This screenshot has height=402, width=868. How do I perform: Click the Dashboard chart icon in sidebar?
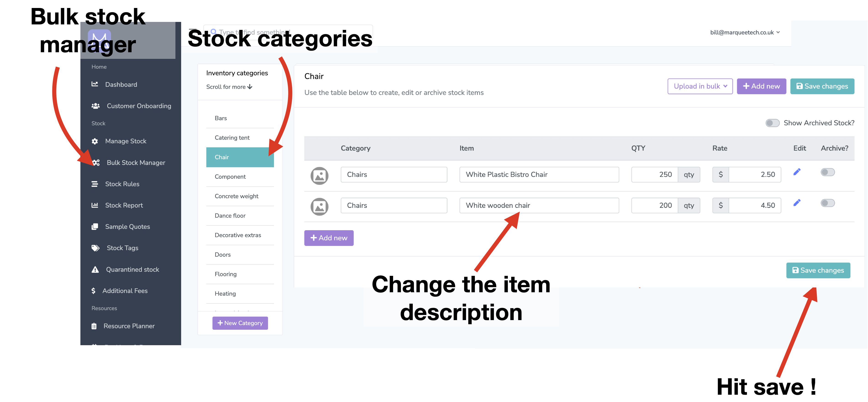[x=95, y=84]
